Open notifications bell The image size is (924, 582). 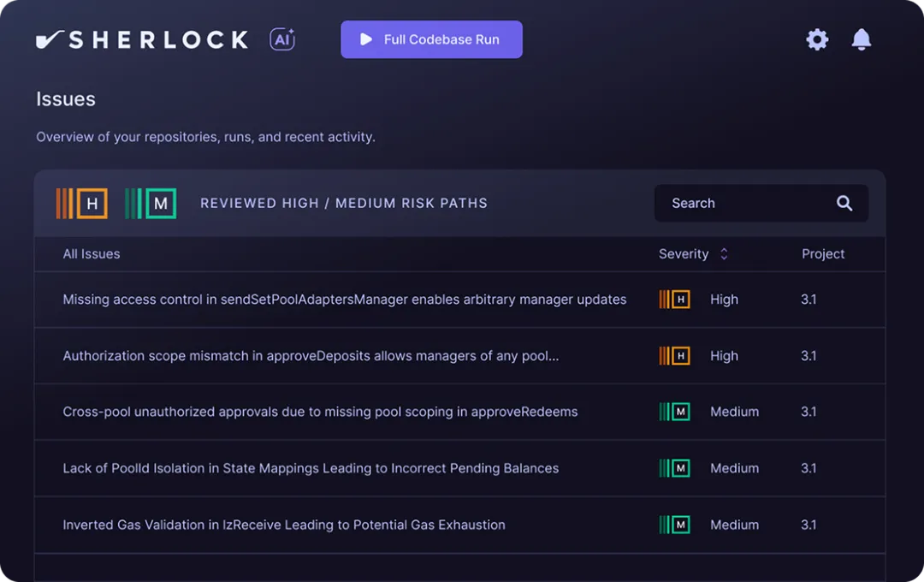coord(861,39)
